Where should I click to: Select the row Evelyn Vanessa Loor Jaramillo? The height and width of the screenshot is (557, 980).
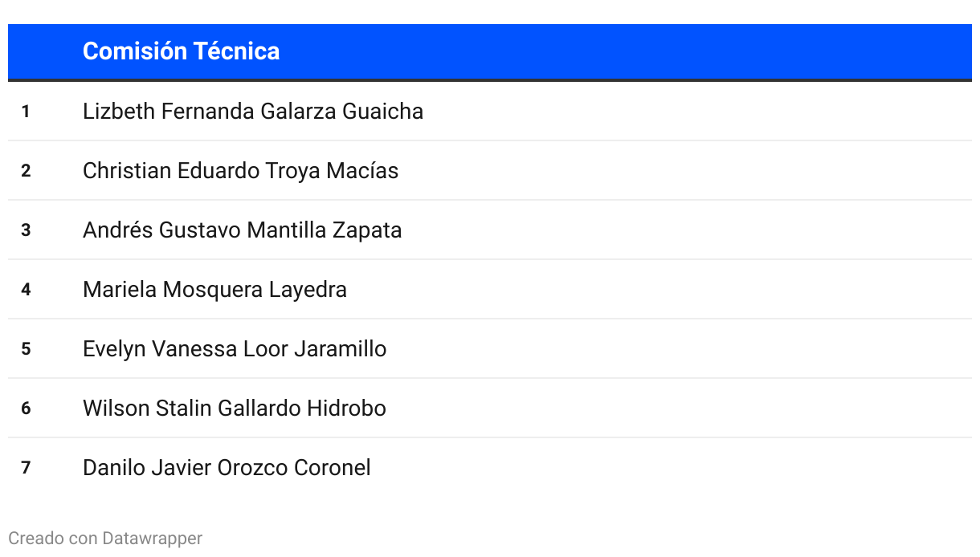coord(490,348)
